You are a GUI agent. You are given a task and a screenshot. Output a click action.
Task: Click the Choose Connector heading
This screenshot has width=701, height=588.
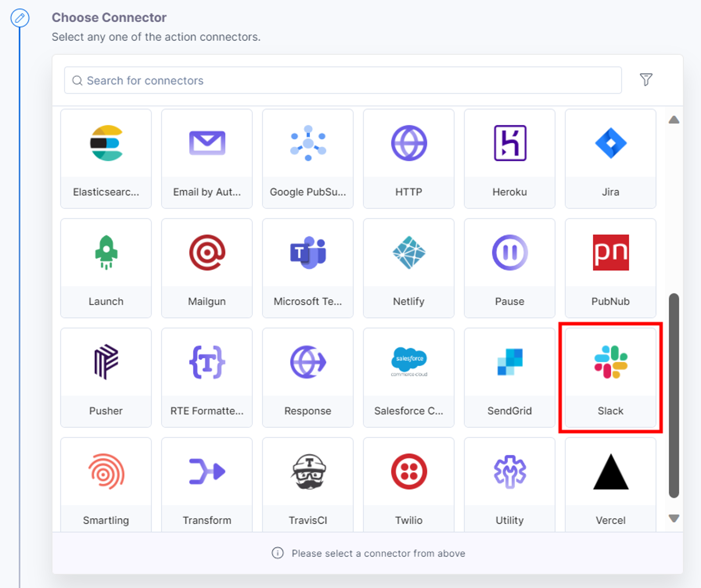(x=109, y=17)
